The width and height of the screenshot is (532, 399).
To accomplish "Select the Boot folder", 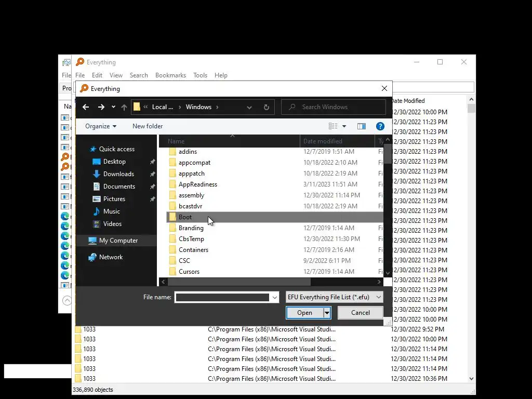I will (x=274, y=217).
